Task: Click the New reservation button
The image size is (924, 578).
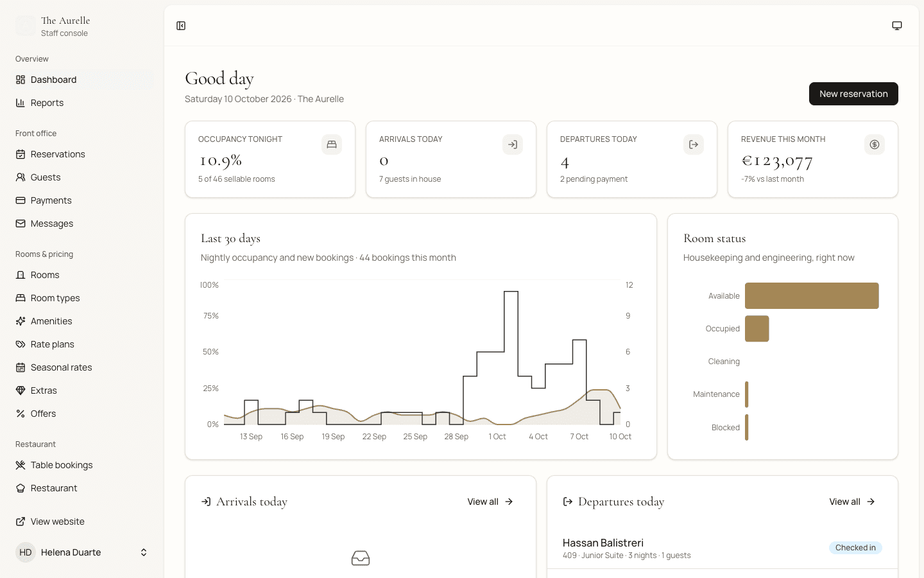Action: 853,94
